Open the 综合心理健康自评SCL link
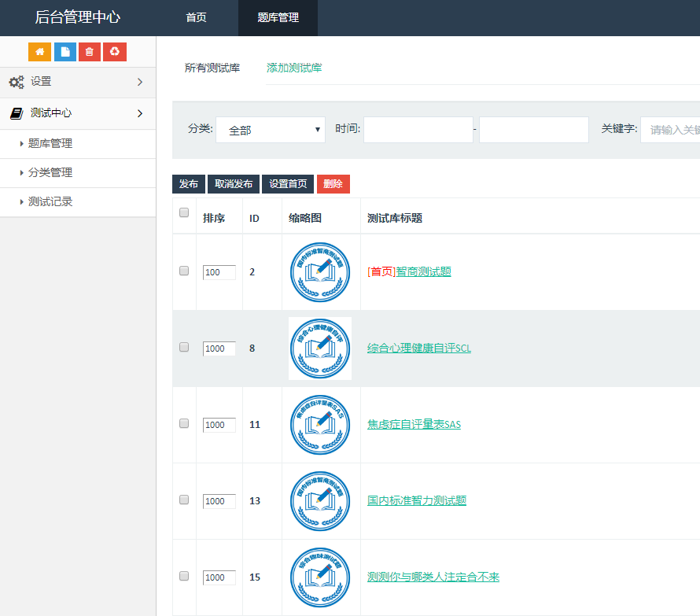The height and width of the screenshot is (616, 700). tap(418, 348)
